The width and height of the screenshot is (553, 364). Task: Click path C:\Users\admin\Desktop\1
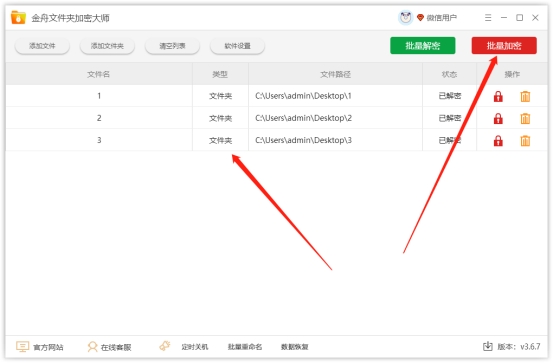(x=303, y=96)
